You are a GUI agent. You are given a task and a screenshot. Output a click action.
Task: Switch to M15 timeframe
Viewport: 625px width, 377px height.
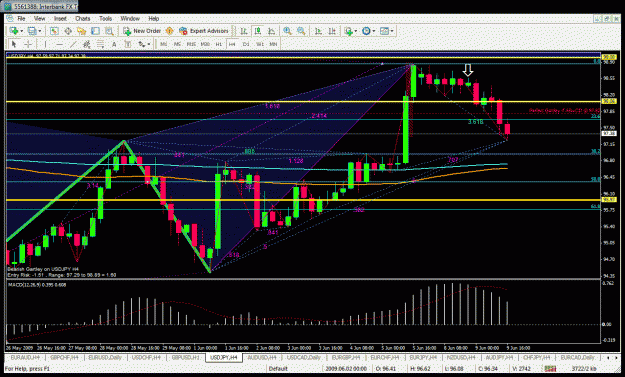[191, 44]
